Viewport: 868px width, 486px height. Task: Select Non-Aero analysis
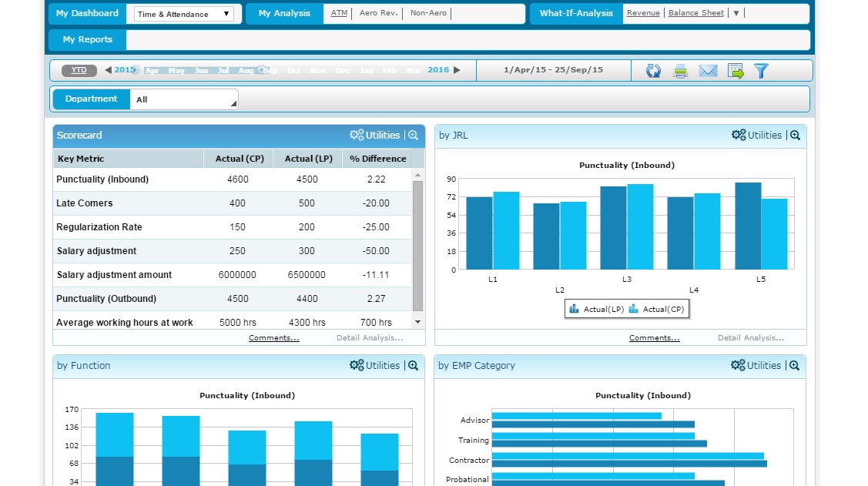click(x=428, y=13)
